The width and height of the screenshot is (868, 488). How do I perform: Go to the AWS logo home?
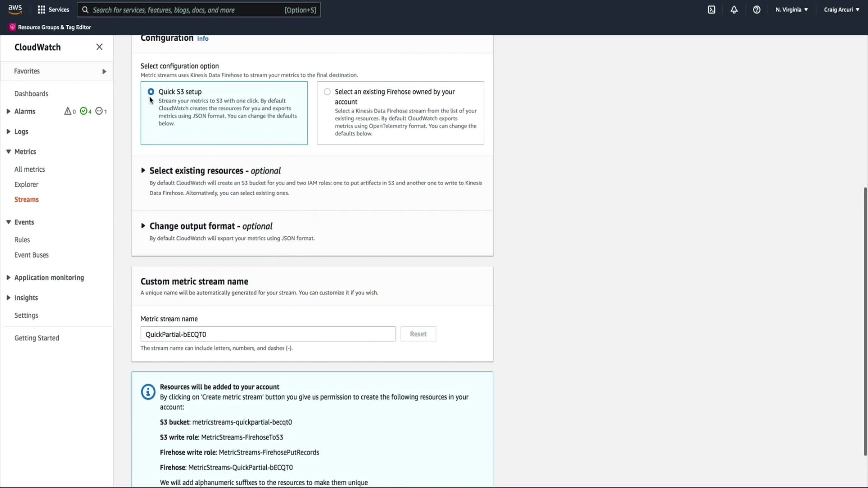15,9
